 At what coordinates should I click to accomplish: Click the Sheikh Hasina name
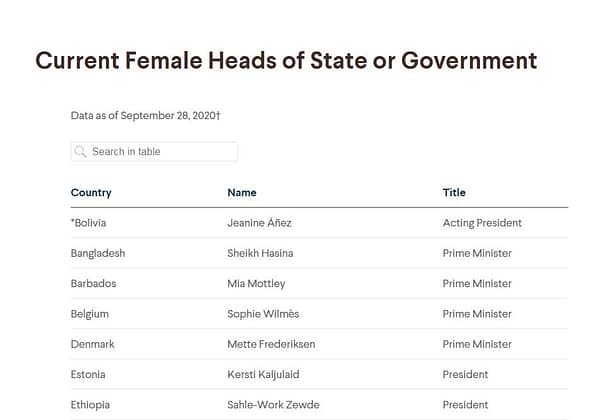pos(260,253)
